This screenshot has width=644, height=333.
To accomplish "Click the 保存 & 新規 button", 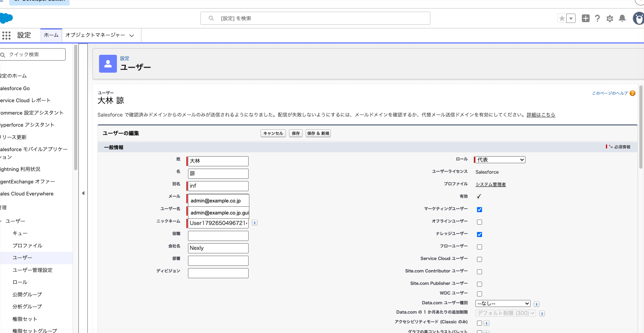I will 318,133.
